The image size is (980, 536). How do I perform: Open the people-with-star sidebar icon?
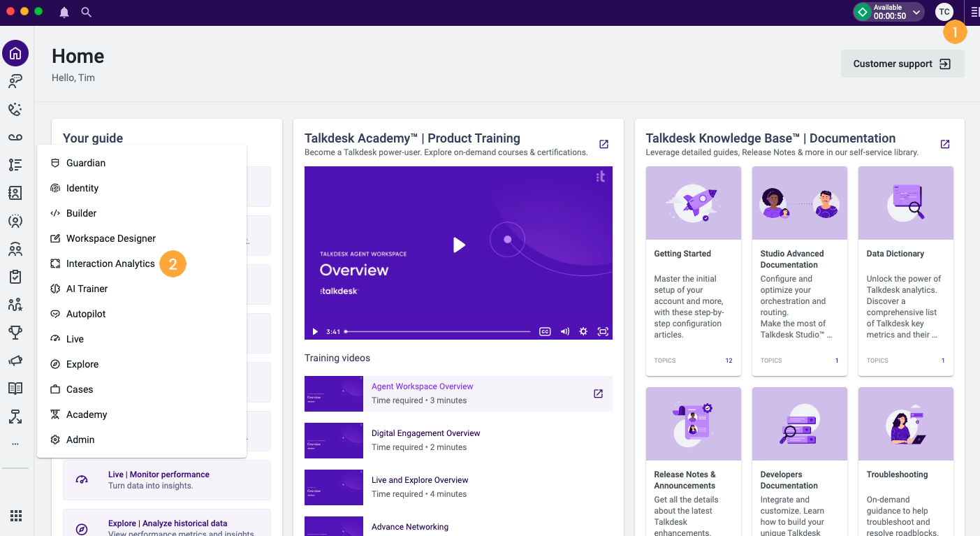click(x=15, y=305)
